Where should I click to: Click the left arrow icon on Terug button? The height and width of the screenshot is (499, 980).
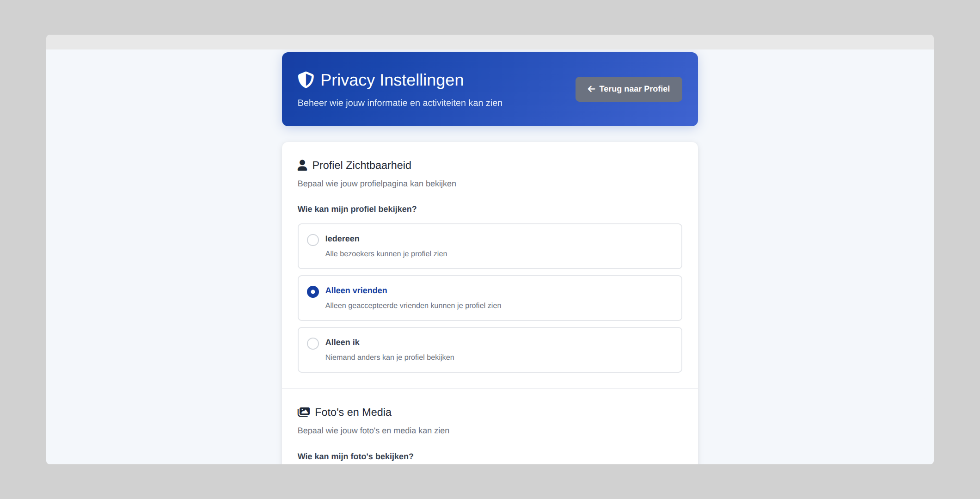(x=591, y=89)
